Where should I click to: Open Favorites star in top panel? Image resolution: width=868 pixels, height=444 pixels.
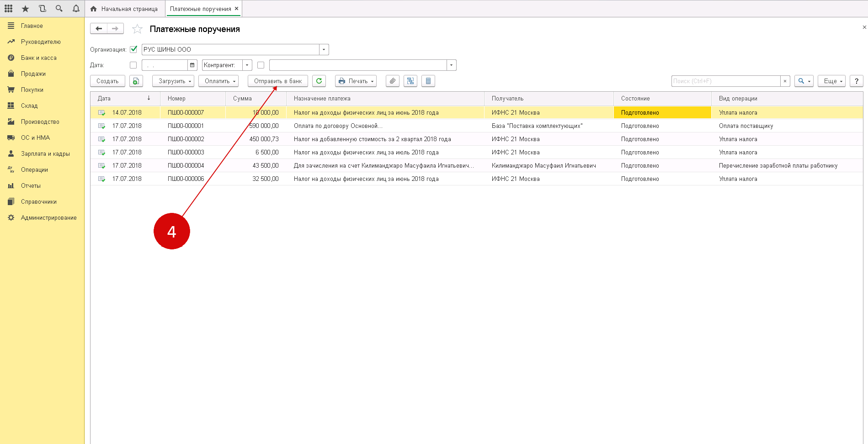coord(25,9)
